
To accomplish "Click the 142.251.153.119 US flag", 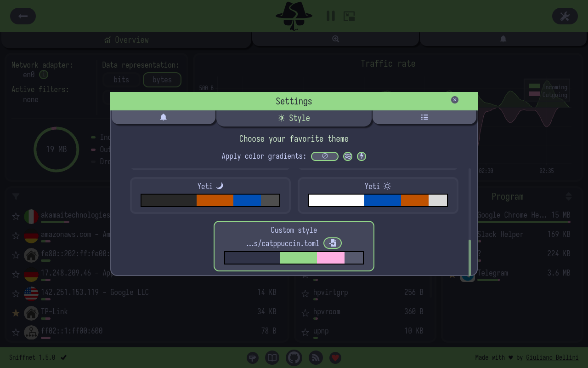I will pyautogui.click(x=31, y=293).
